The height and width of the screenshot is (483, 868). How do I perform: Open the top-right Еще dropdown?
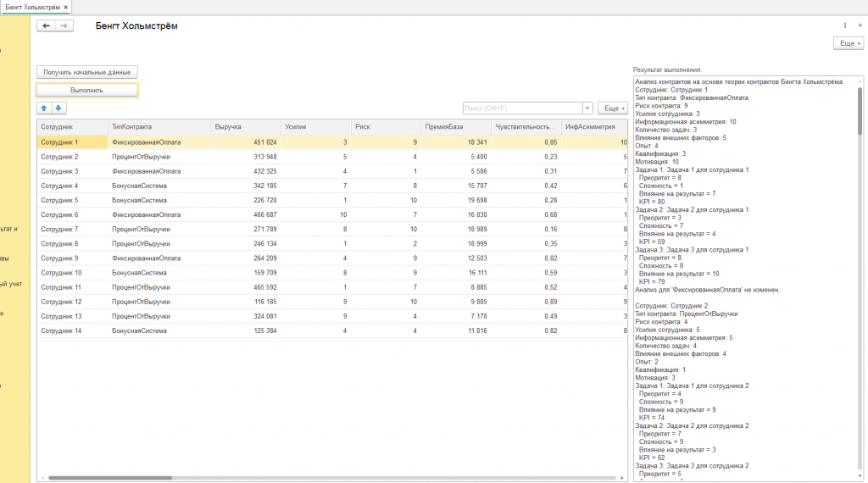tap(849, 43)
